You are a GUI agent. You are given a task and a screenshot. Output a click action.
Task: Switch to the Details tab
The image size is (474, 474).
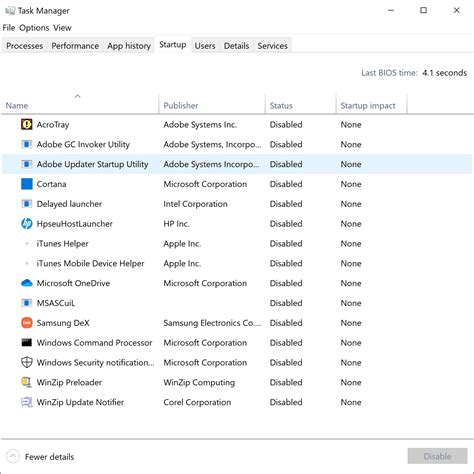coord(236,46)
